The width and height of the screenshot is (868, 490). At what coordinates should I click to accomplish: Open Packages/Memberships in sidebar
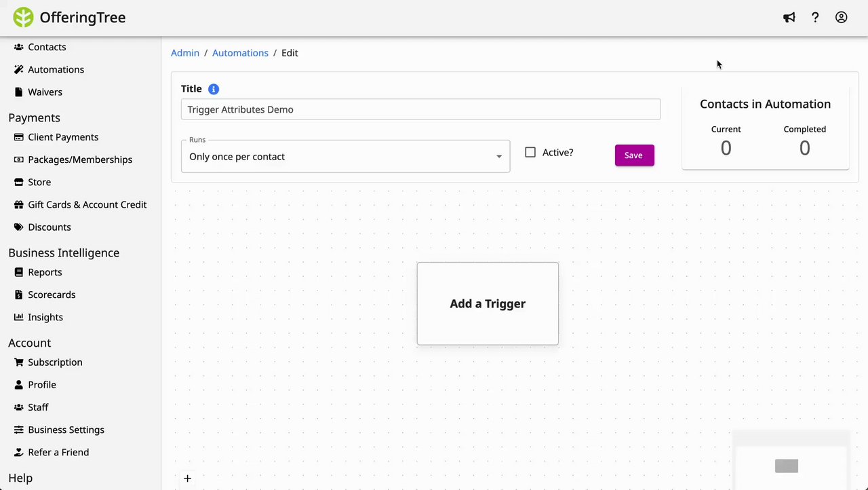[80, 159]
